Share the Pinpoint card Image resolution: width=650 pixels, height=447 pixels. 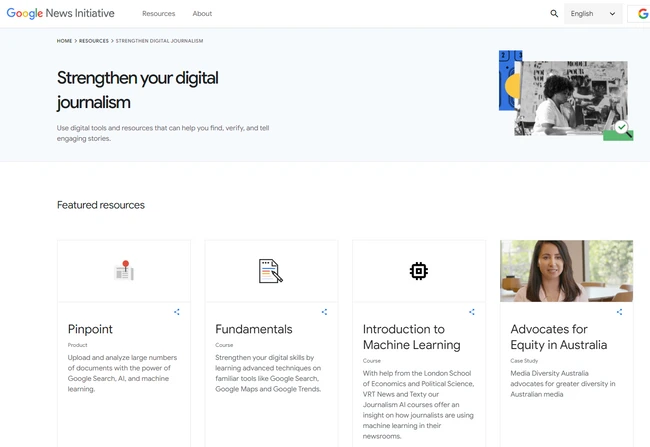tap(177, 312)
